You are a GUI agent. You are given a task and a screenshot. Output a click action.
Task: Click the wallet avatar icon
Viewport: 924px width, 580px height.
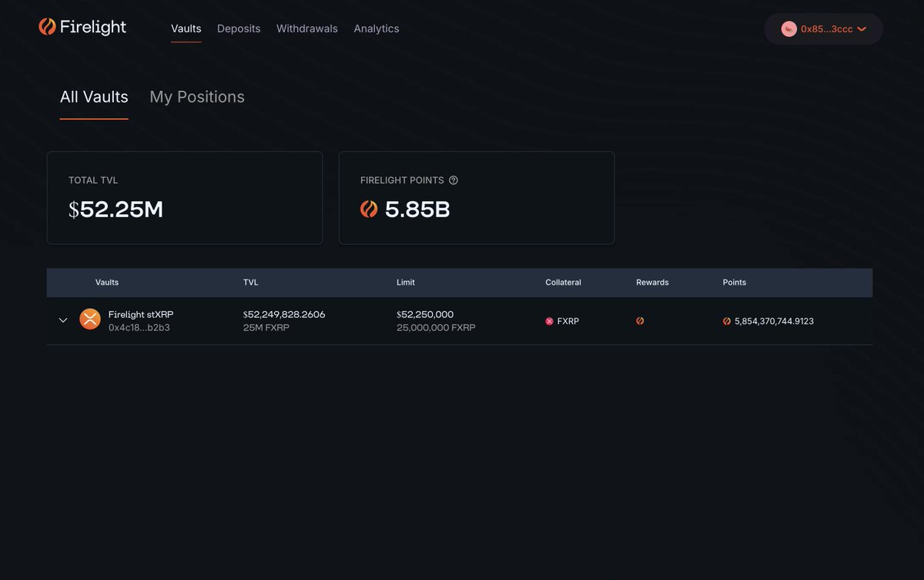[789, 28]
